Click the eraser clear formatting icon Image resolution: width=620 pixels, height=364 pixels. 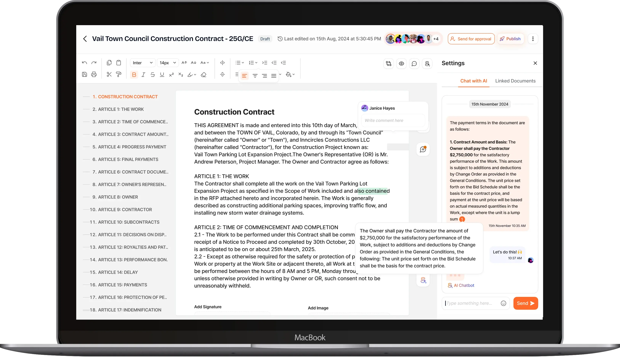point(204,75)
